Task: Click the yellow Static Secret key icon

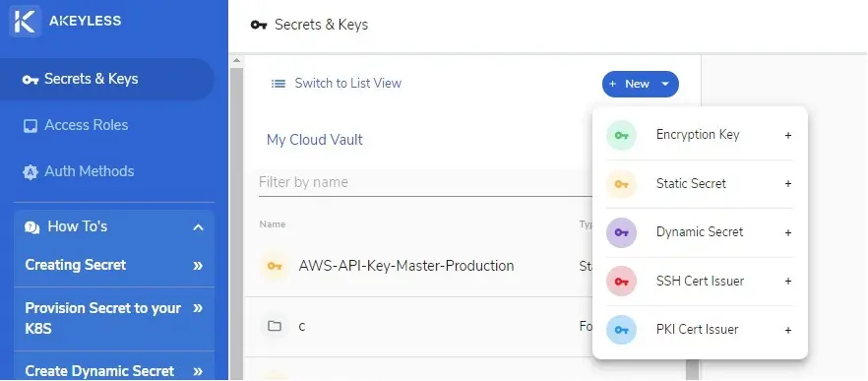Action: pyautogui.click(x=621, y=184)
